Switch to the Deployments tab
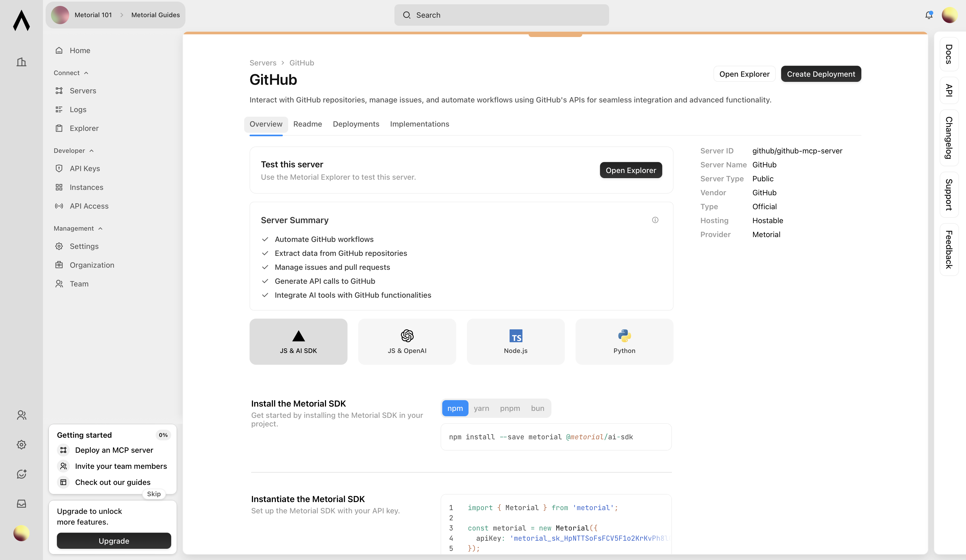Screen dimensions: 966x560 pyautogui.click(x=356, y=124)
